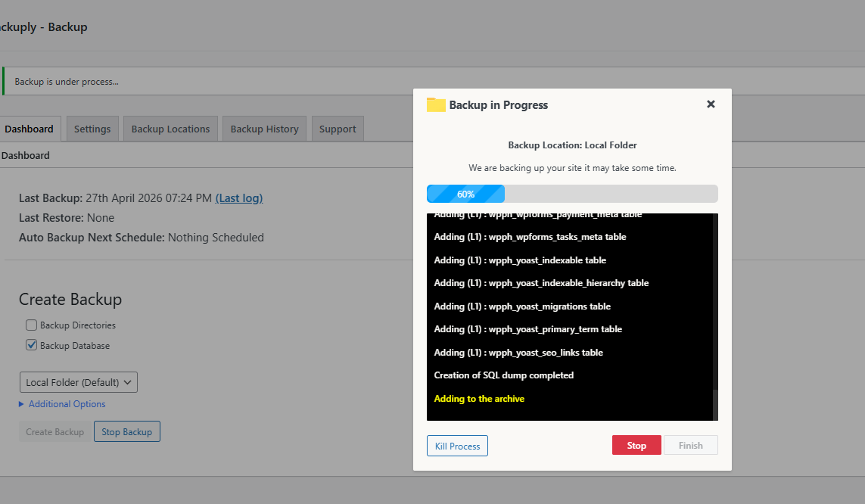This screenshot has width=865, height=504.
Task: Click the 'Last Restore: None' text
Action: [67, 218]
